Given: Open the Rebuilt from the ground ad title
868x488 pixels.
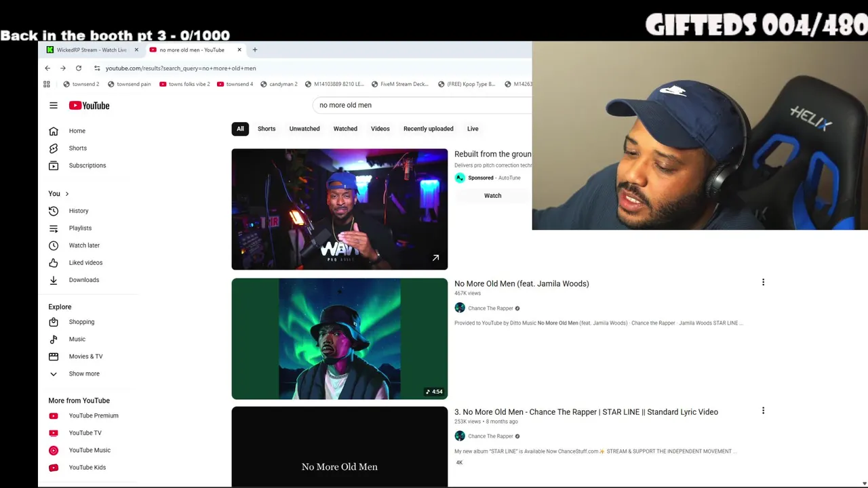Looking at the screenshot, I should coord(493,155).
